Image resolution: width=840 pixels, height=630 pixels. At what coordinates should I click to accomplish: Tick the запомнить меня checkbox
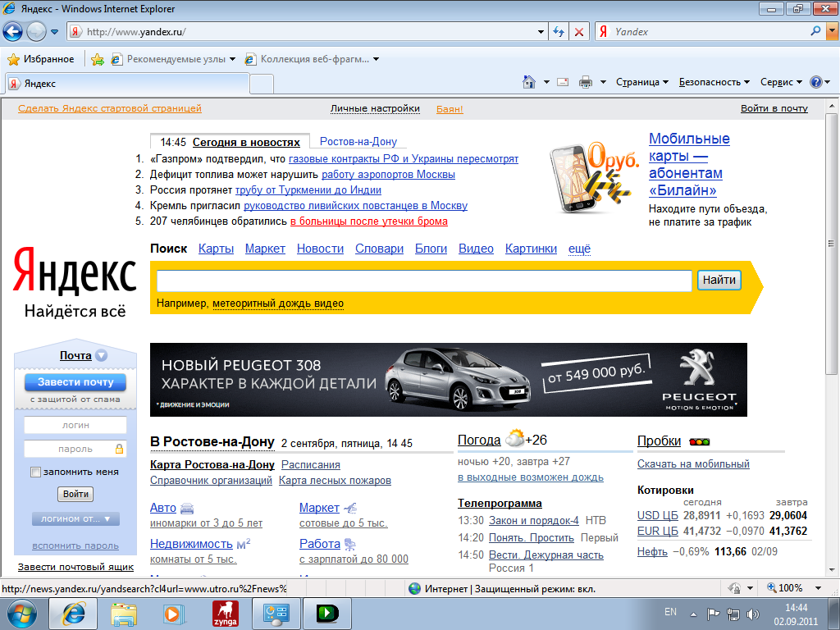35,472
